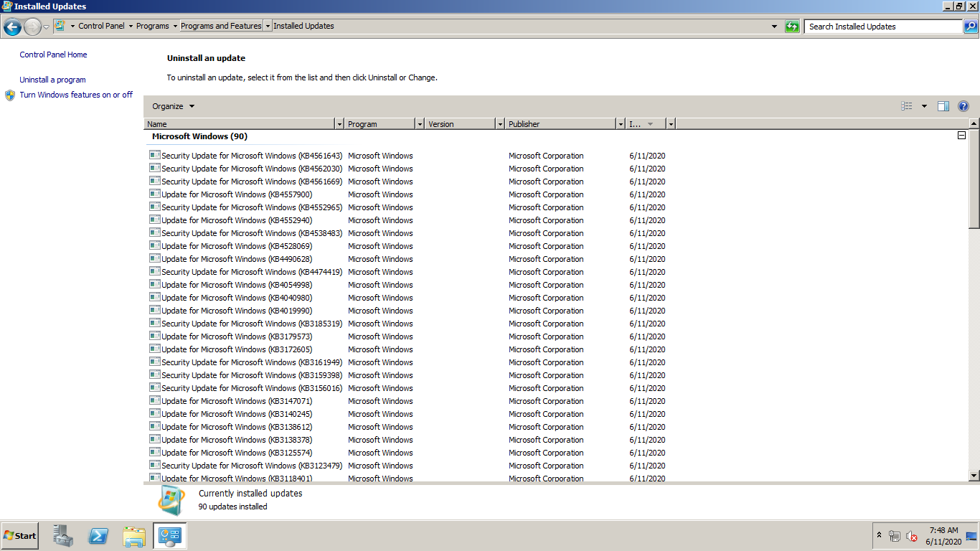Click the search magnifier icon
980x551 pixels.
[x=970, y=27]
